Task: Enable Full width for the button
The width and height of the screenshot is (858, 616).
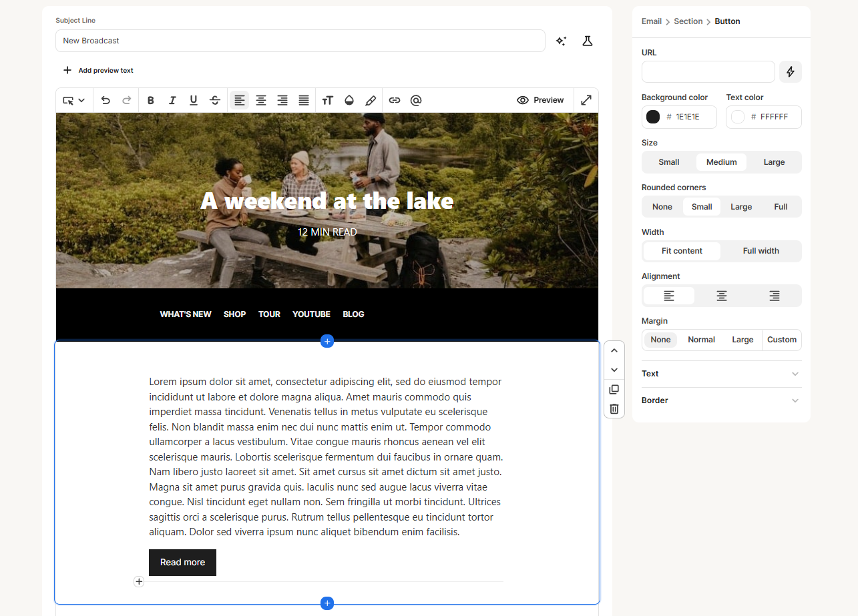Action: [x=761, y=251]
